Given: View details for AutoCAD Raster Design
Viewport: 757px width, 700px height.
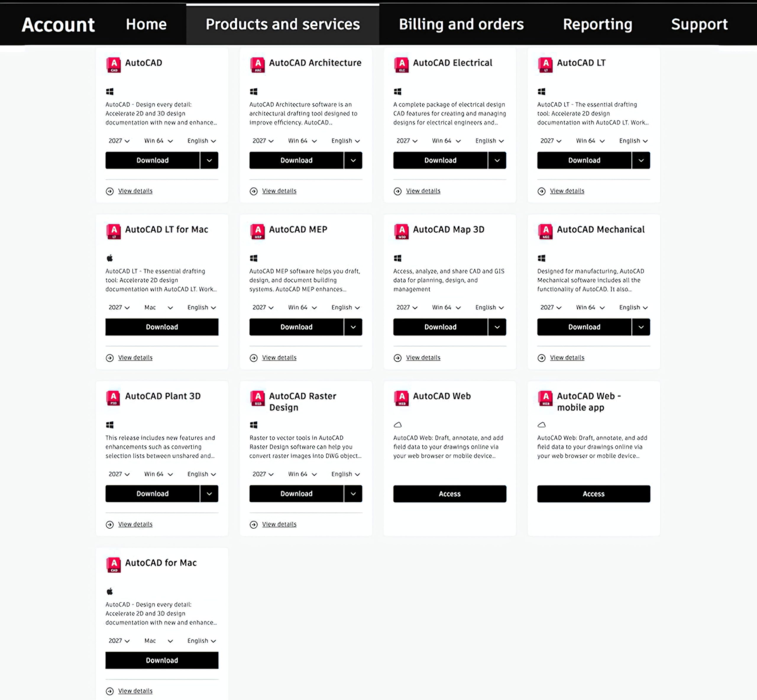Looking at the screenshot, I should point(279,524).
